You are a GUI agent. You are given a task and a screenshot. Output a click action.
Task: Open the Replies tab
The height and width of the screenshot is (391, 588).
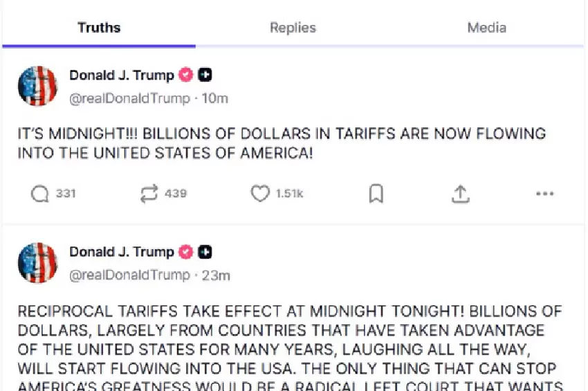293,28
